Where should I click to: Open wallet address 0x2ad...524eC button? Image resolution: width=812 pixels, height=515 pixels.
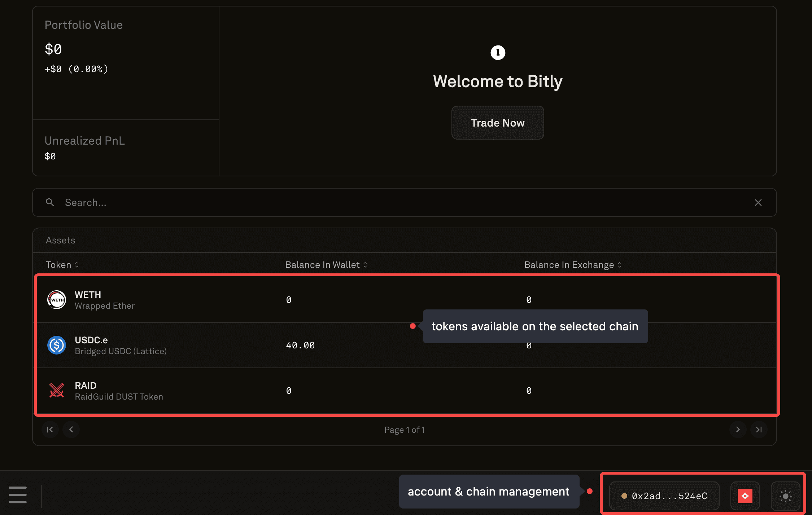[x=664, y=496]
